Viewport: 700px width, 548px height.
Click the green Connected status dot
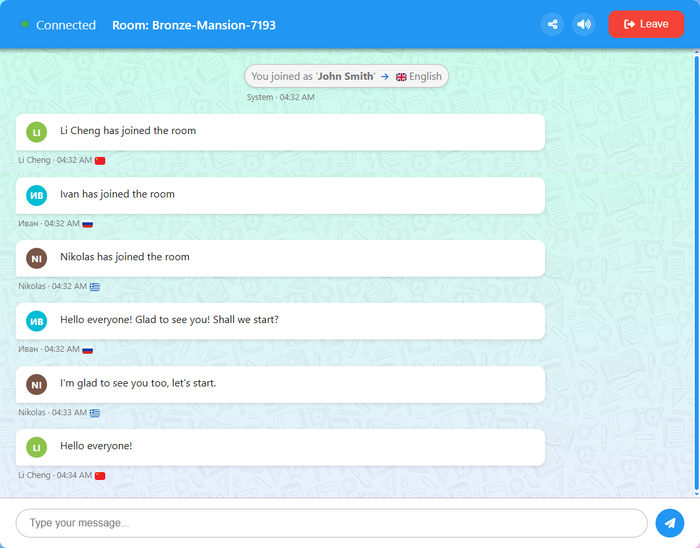pos(25,24)
